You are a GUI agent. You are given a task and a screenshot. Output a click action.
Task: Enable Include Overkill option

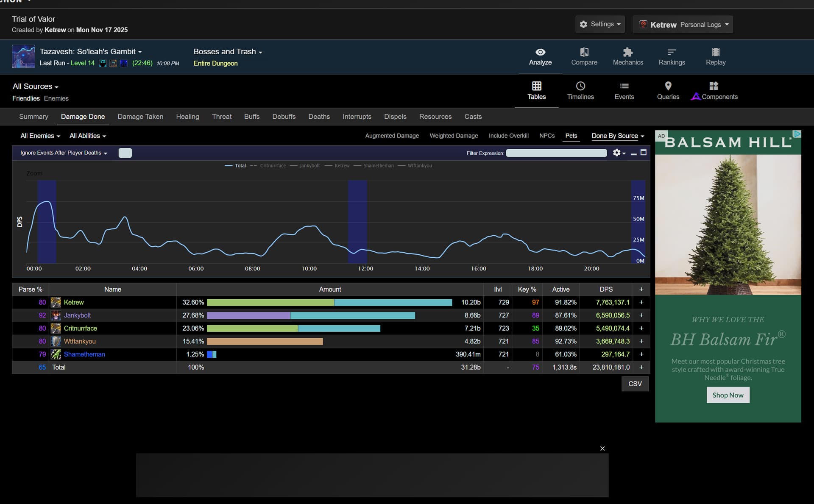pos(508,136)
